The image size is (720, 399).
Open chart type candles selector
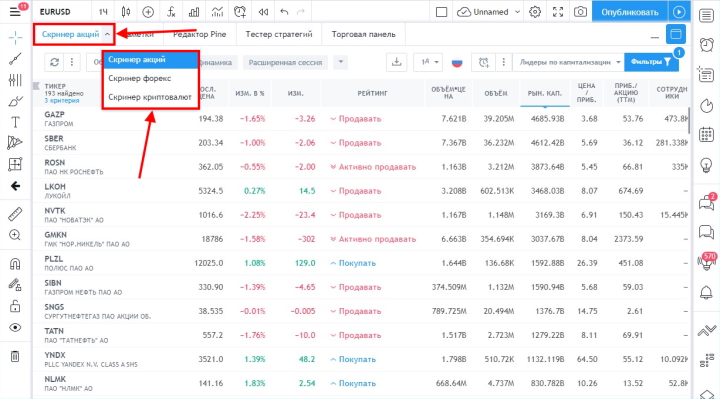coord(126,12)
